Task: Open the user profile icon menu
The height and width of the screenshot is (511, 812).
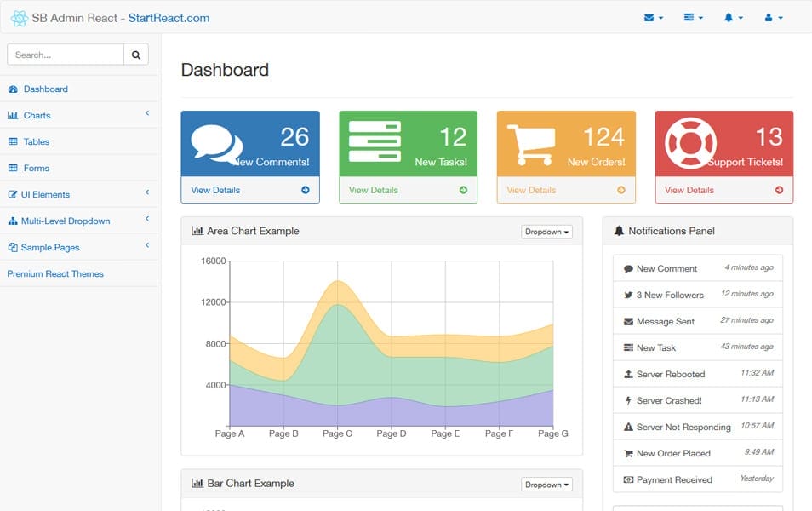Action: click(773, 18)
